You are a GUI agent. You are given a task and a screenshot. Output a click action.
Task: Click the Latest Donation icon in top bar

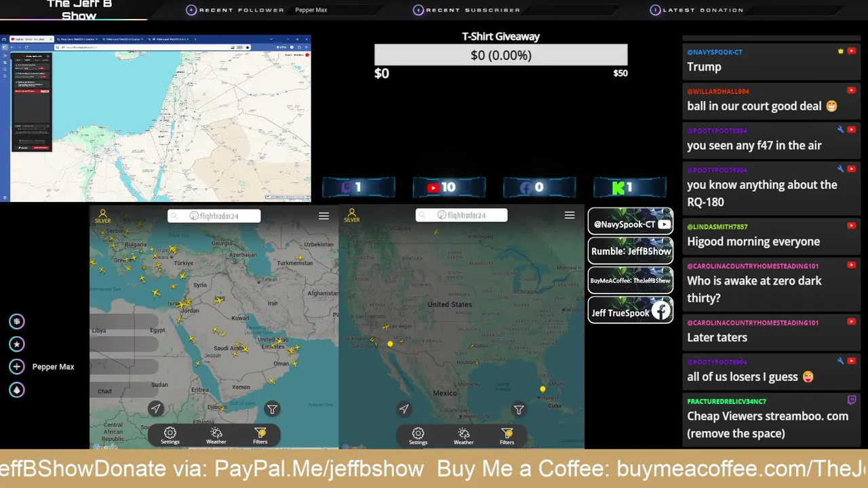click(655, 10)
